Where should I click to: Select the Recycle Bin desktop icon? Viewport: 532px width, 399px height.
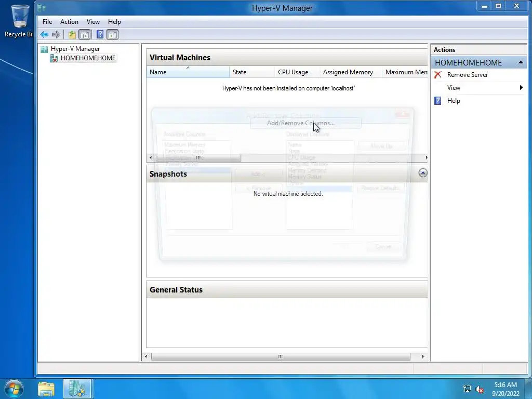coord(19,20)
